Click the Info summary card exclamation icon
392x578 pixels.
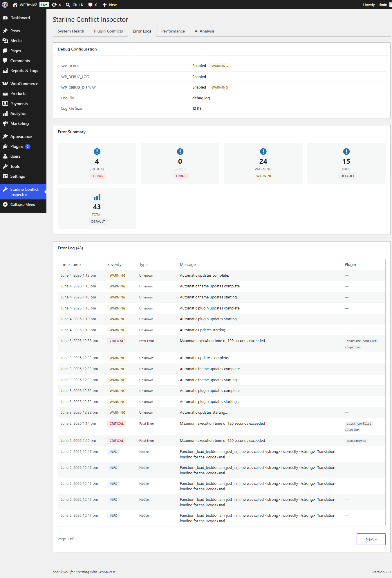346,152
